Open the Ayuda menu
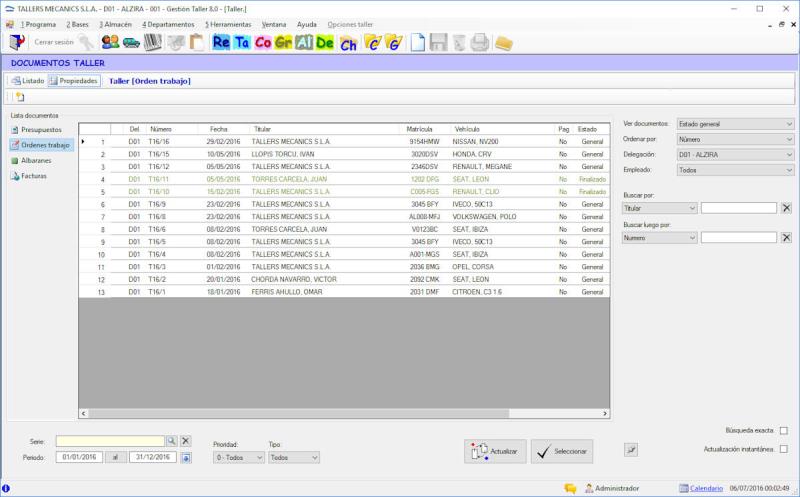 307,24
